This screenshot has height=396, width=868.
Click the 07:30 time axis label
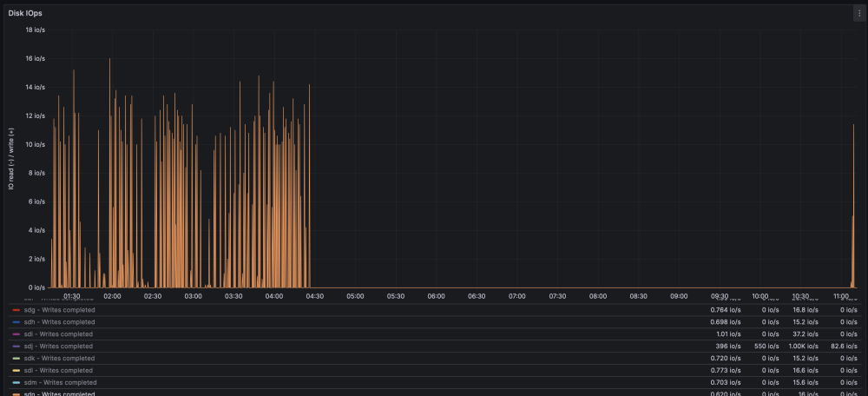pos(557,296)
